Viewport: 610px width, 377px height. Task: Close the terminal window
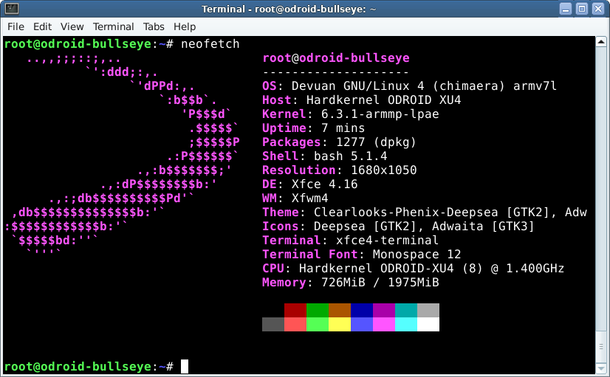(x=598, y=9)
